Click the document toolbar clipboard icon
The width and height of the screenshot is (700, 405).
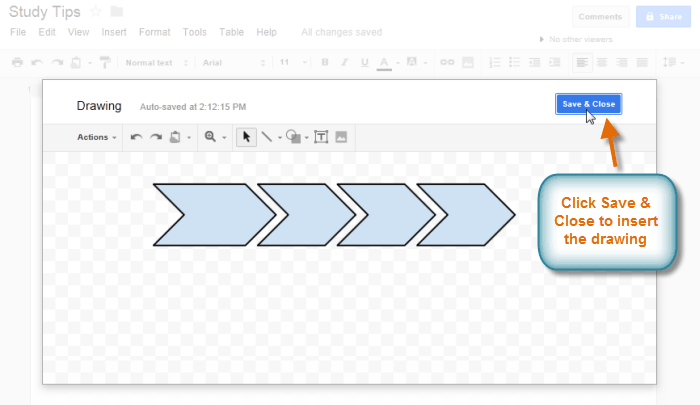coord(76,63)
